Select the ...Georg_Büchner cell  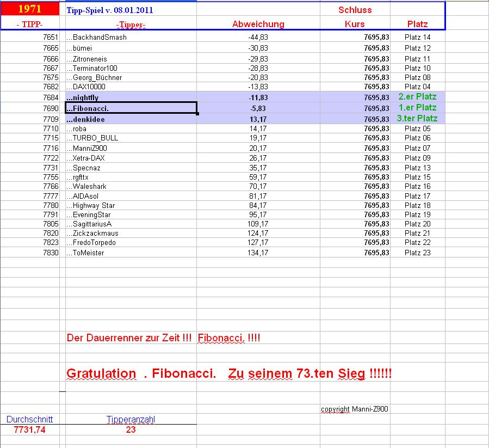pyautogui.click(x=131, y=77)
